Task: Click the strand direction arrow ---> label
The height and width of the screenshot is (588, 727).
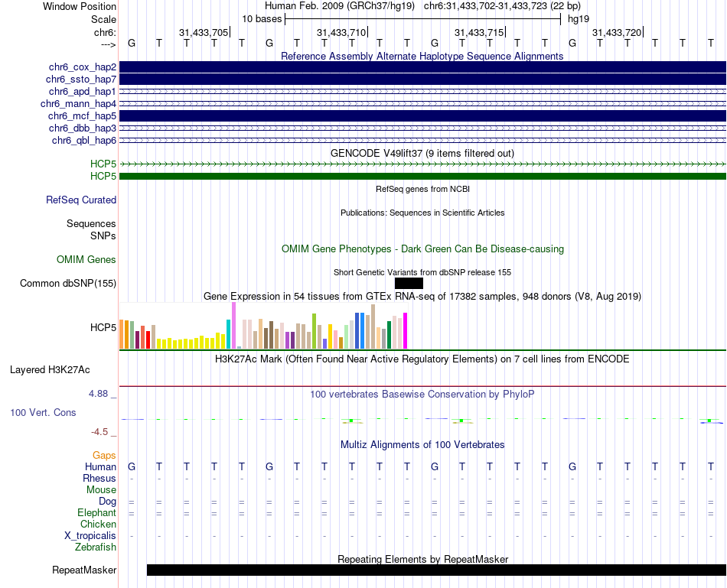Action: 108,44
